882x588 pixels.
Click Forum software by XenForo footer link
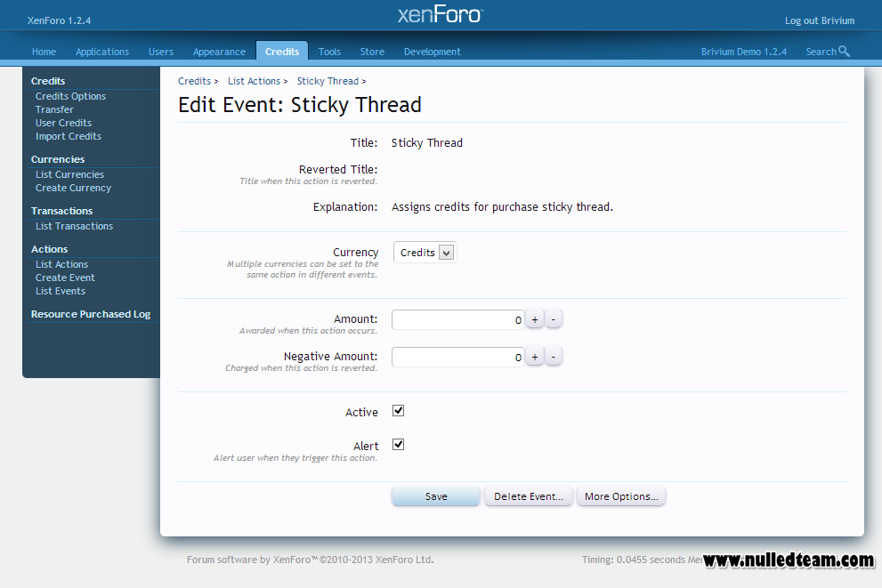click(x=310, y=560)
